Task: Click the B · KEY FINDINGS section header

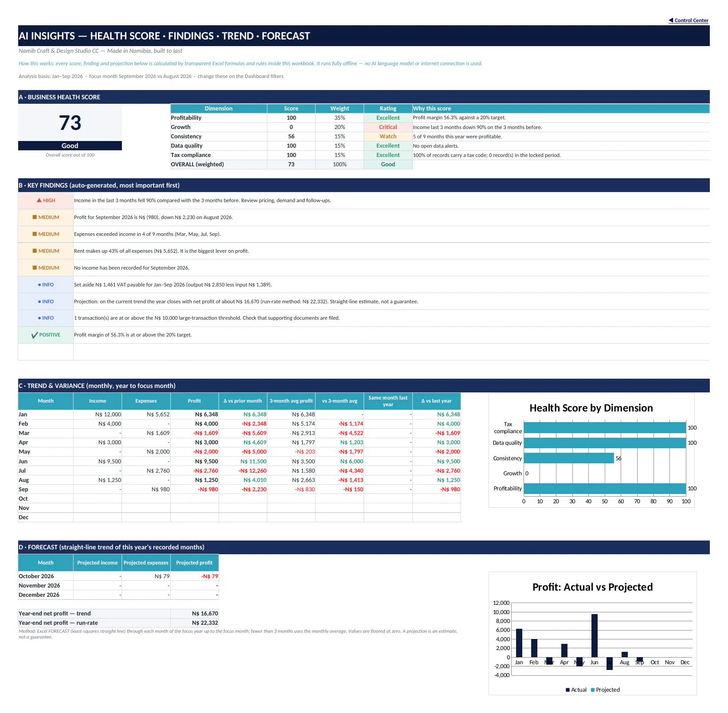Action: [364, 185]
